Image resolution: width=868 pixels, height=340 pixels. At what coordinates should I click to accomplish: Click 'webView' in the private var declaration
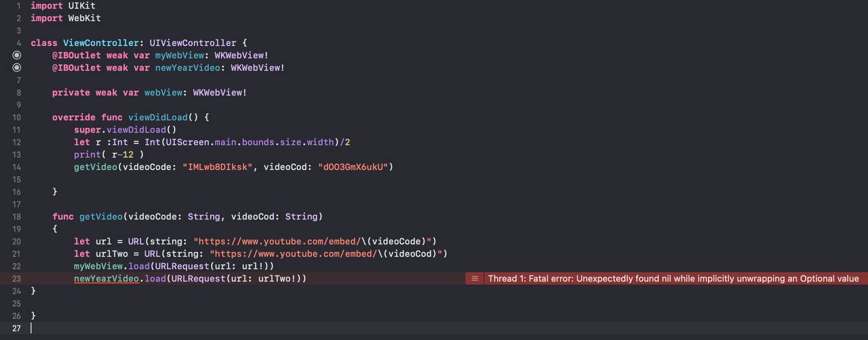[163, 92]
